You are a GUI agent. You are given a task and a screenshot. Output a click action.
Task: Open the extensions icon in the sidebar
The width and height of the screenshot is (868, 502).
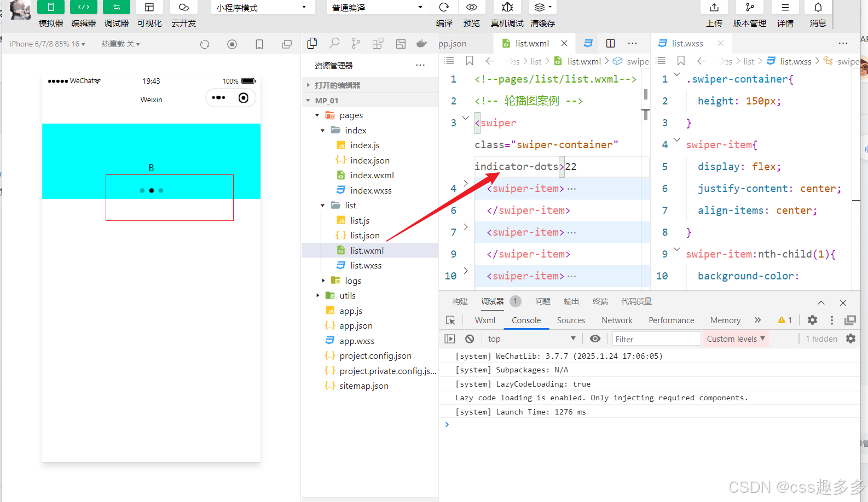(x=378, y=44)
